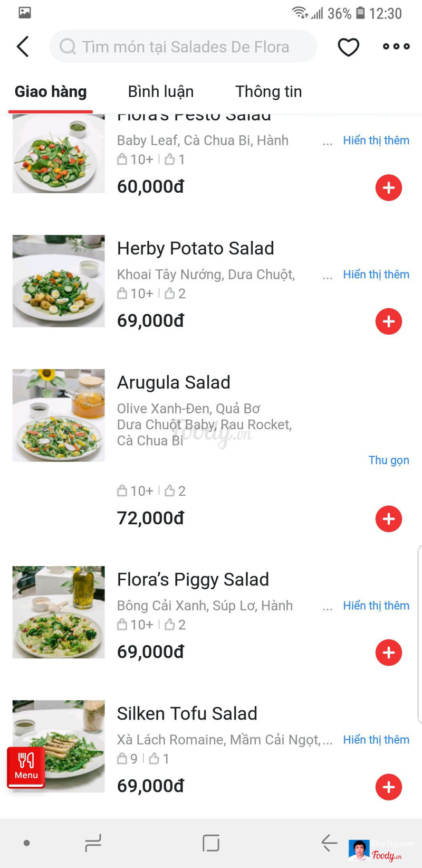Add the 60,000đ Pesto Salad to cart

pos(389,187)
